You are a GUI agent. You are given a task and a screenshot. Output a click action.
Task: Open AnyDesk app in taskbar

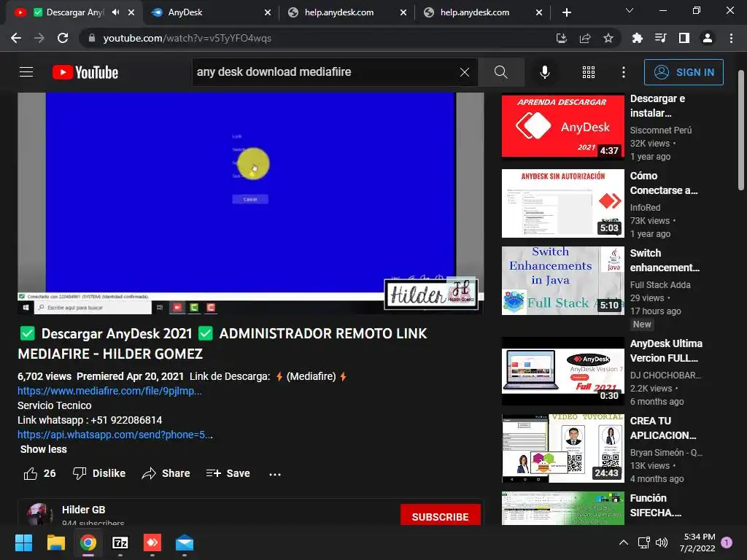(x=152, y=542)
